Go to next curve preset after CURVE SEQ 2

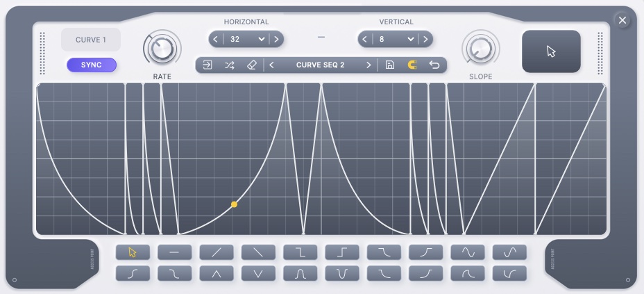368,65
